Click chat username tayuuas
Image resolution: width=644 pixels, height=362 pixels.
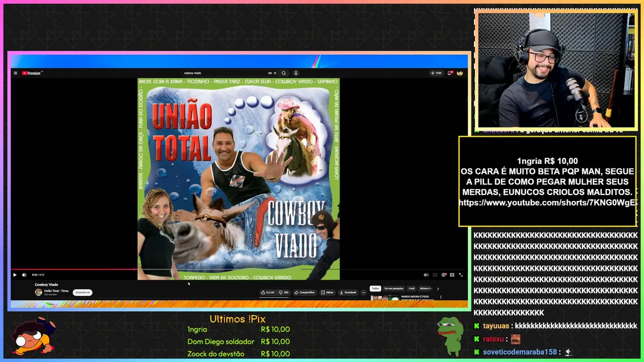point(496,326)
